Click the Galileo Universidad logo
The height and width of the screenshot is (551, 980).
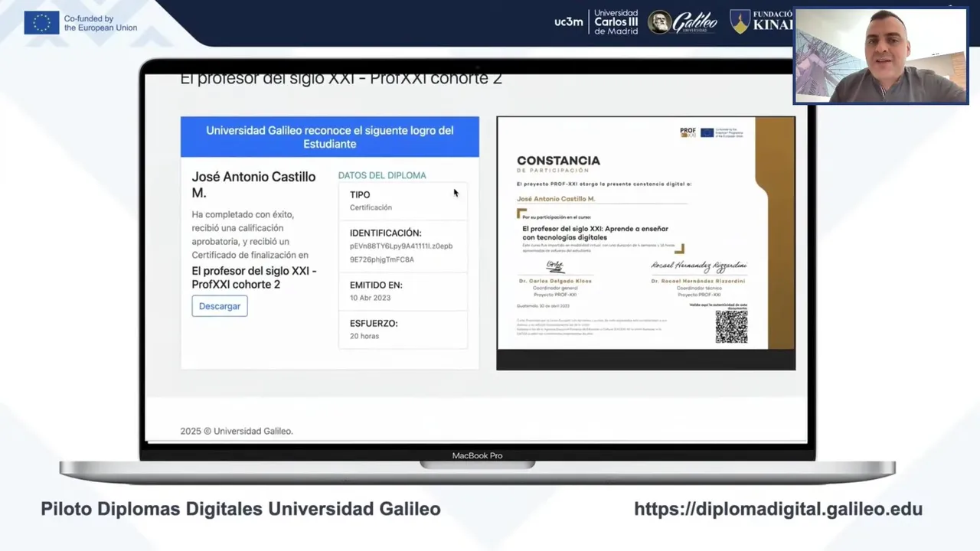683,22
